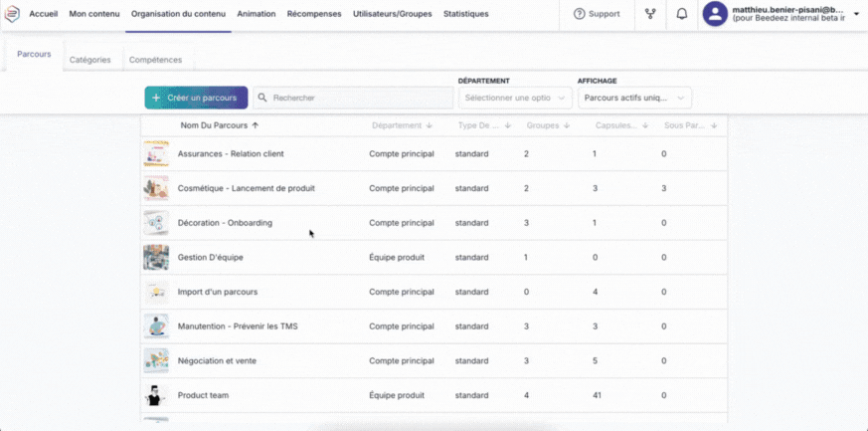This screenshot has height=431, width=868.
Task: Open the Récompenses menu
Action: (314, 14)
